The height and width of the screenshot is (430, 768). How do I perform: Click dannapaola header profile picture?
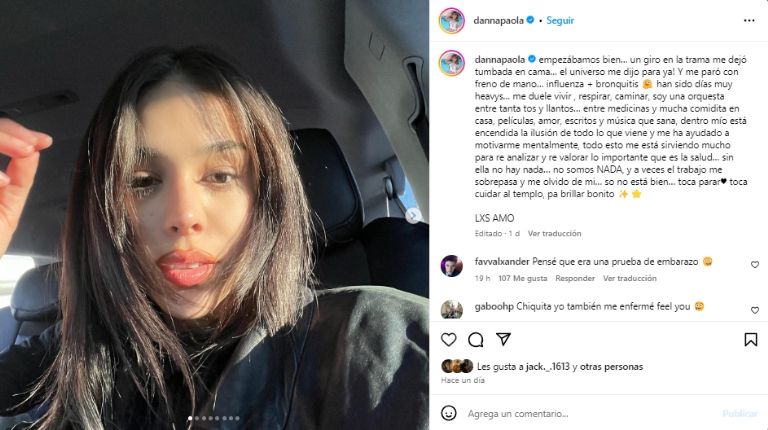click(451, 21)
